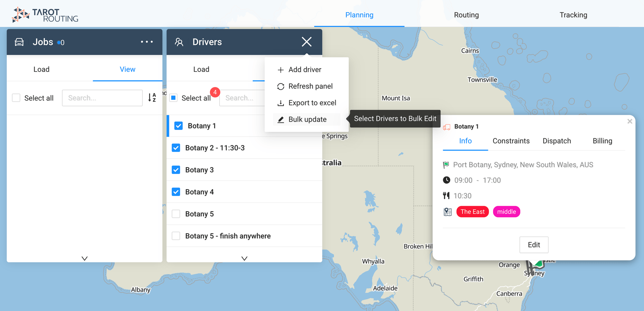
Task: Switch to the Routing tab
Action: (x=466, y=15)
